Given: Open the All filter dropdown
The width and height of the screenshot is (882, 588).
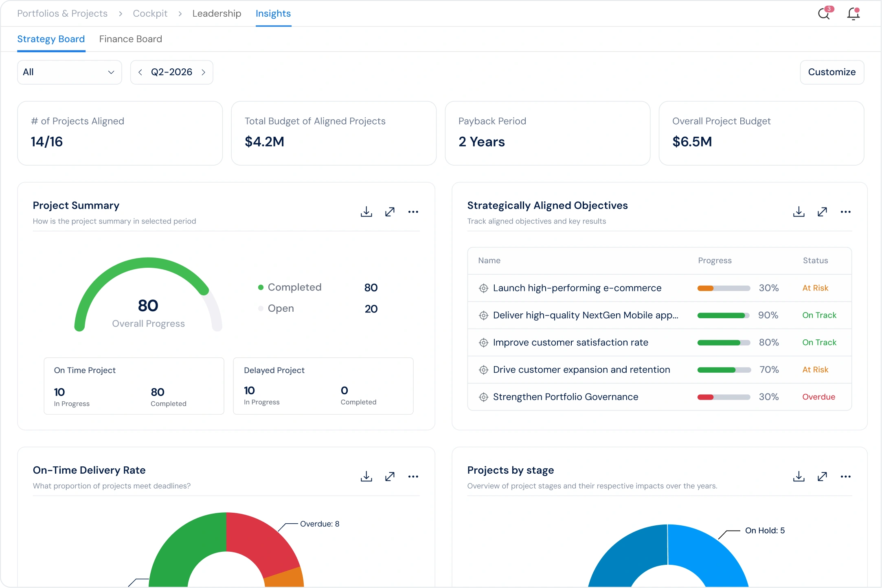Looking at the screenshot, I should (x=70, y=72).
